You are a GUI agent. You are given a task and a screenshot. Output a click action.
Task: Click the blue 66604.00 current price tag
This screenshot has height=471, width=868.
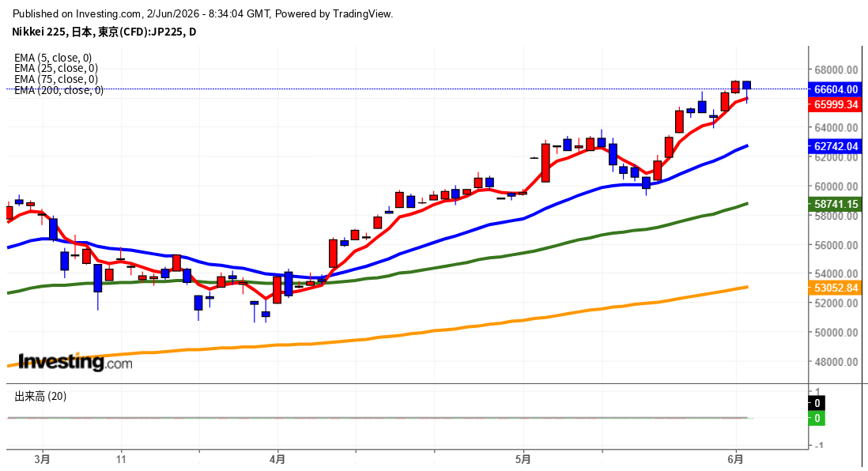[x=836, y=89]
